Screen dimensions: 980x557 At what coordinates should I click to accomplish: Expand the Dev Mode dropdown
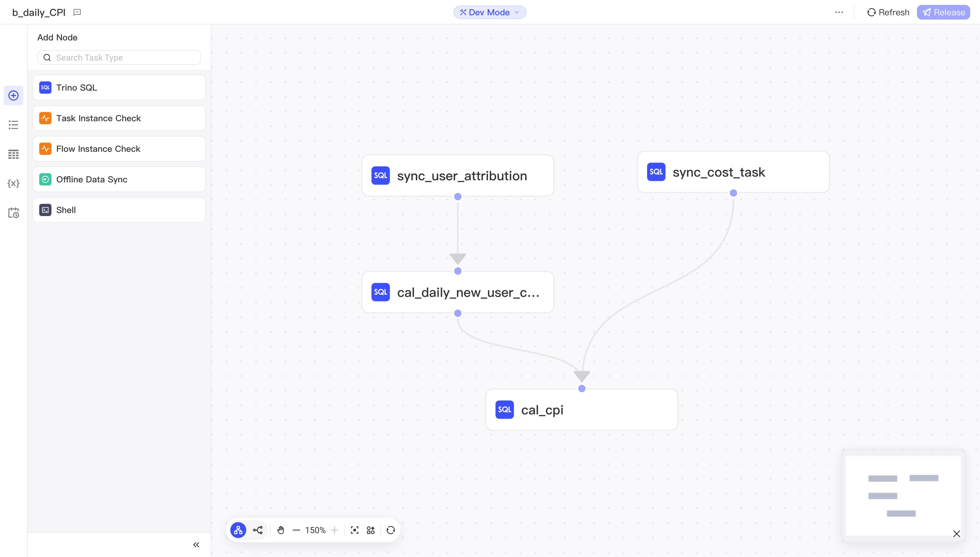[490, 12]
